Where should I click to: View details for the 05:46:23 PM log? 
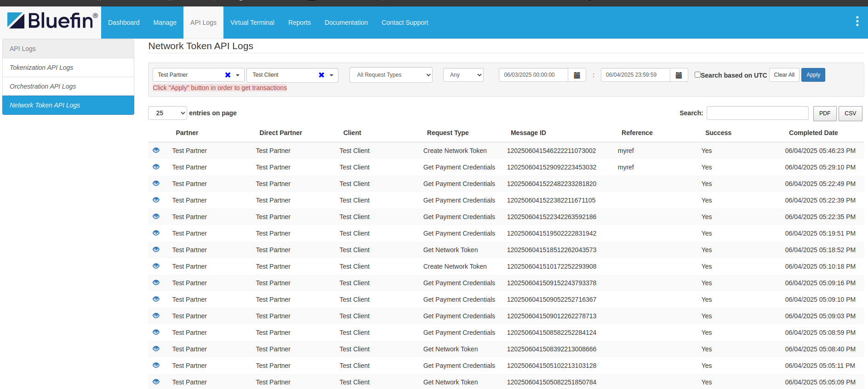click(156, 150)
